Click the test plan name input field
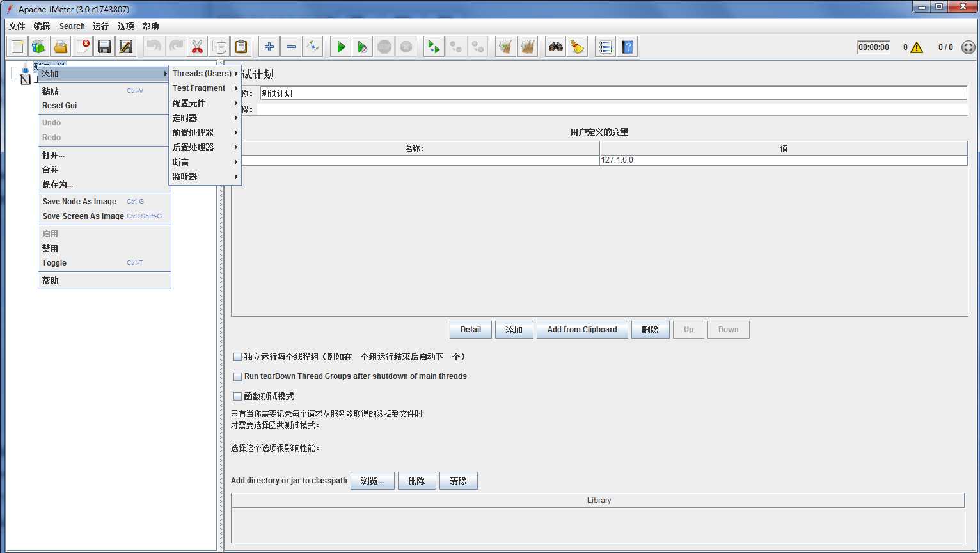 613,93
